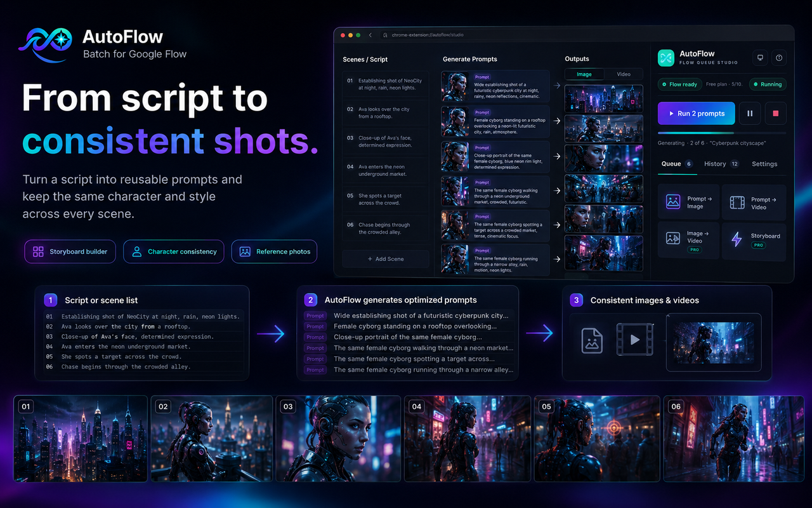The image size is (812, 508).
Task: Open the 'Female cyborg standing on a rooftop' prompt card
Action: coord(496,121)
